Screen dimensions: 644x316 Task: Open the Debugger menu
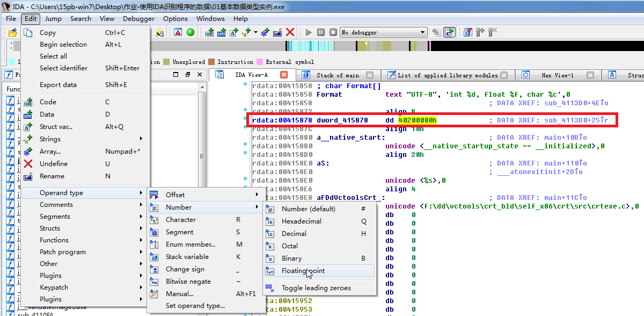138,19
